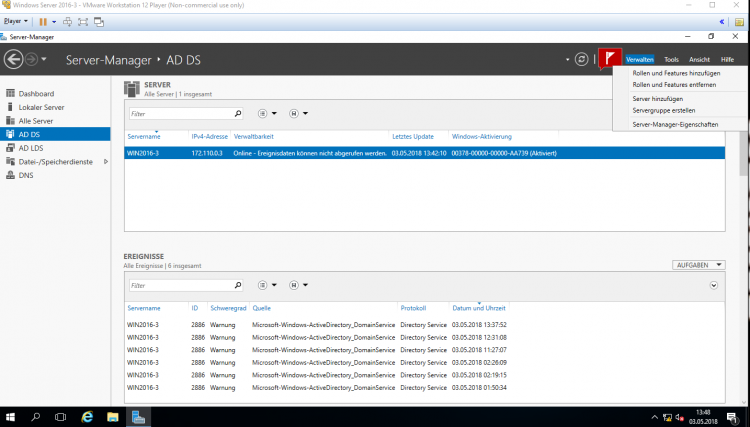This screenshot has width=750, height=427.
Task: Click the refresh icon in header
Action: point(582,60)
